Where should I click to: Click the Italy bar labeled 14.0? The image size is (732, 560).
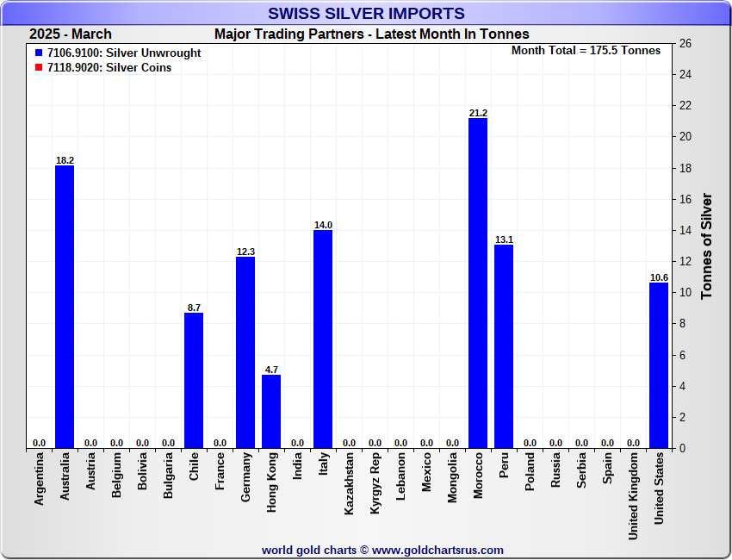[x=323, y=339]
